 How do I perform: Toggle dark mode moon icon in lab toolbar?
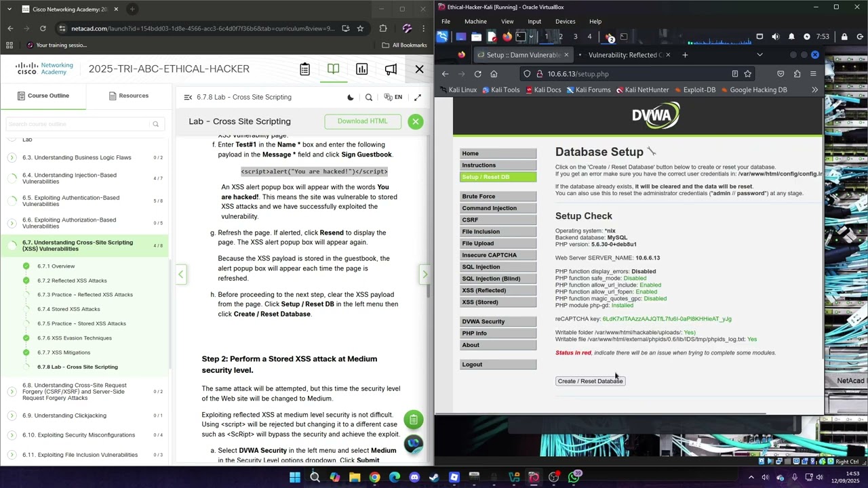tap(351, 97)
